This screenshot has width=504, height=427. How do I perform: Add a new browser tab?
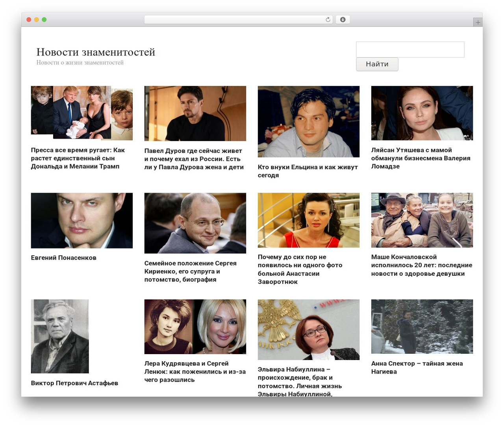click(478, 22)
